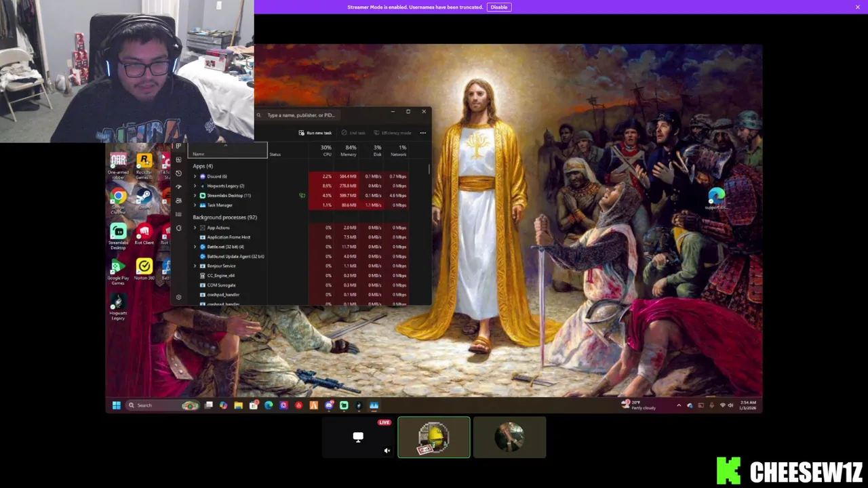Open the Google Chrome desktop shortcut
This screenshot has width=868, height=488.
[118, 201]
